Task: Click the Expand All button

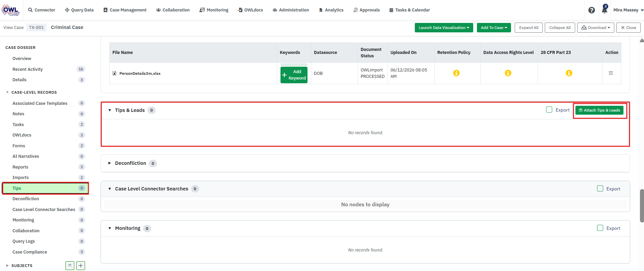Action: point(529,28)
